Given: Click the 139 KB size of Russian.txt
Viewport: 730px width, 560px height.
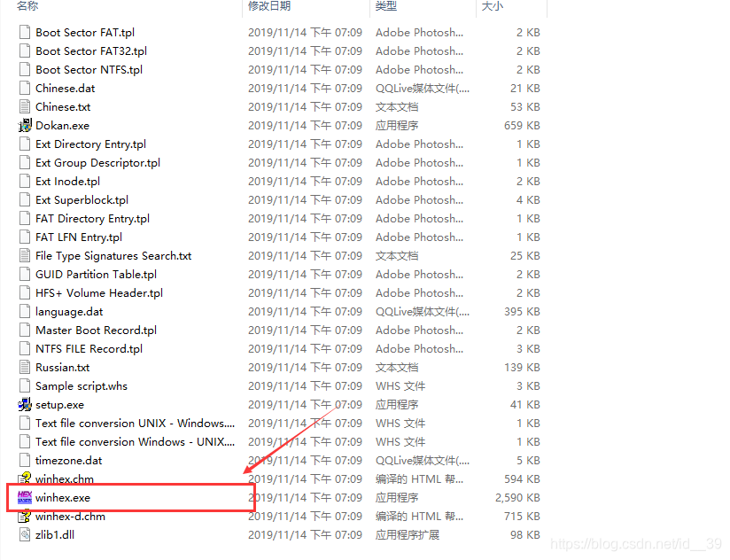Looking at the screenshot, I should (522, 368).
